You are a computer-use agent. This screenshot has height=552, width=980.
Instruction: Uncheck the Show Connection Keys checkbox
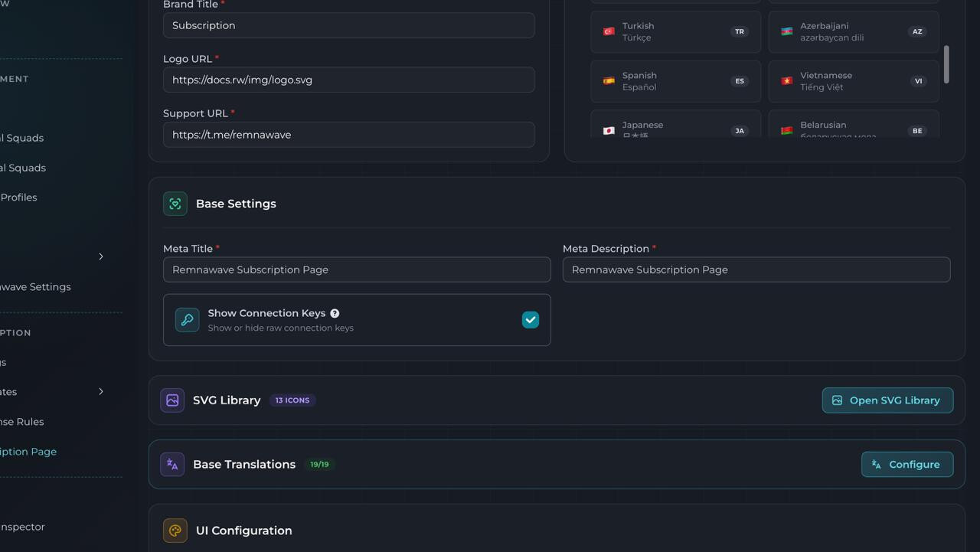(530, 320)
